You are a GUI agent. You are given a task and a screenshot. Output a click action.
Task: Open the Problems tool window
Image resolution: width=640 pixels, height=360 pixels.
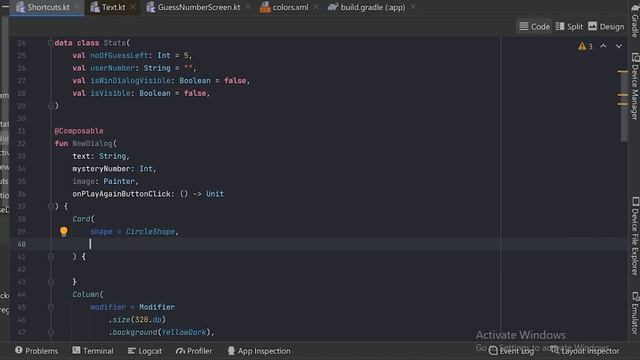(36, 351)
